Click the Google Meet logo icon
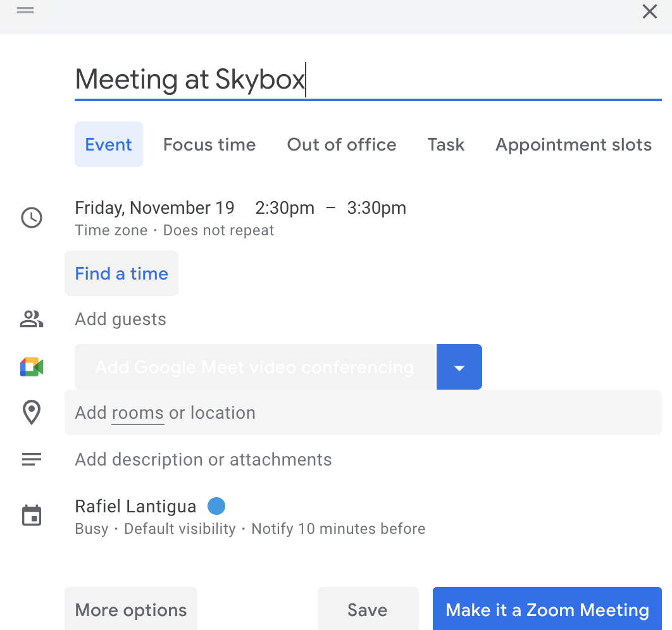This screenshot has width=672, height=630. click(32, 367)
